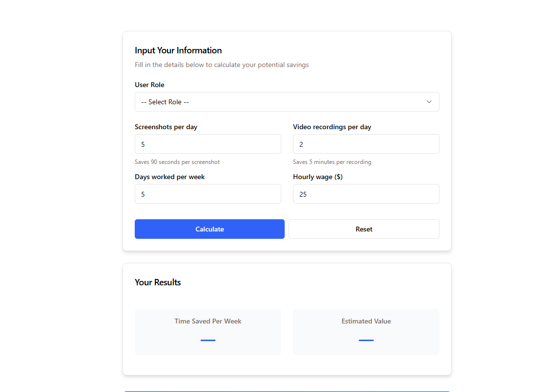The width and height of the screenshot is (537, 392).
Task: Click the Estimated Value result card
Action: pos(366,331)
